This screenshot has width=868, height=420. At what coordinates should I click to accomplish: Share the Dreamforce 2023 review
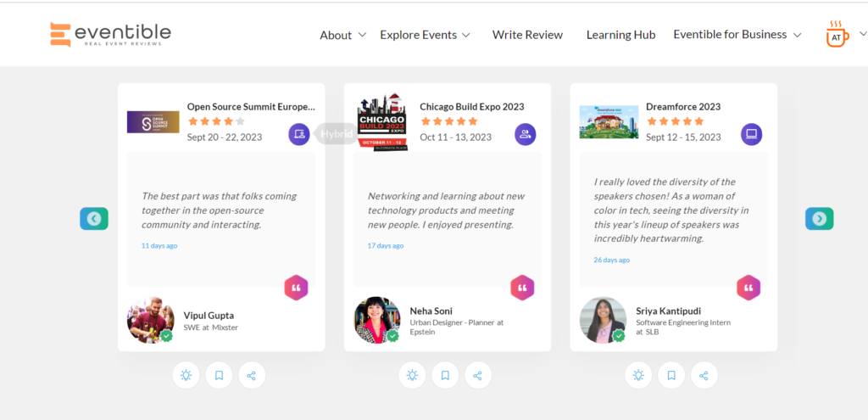(704, 376)
